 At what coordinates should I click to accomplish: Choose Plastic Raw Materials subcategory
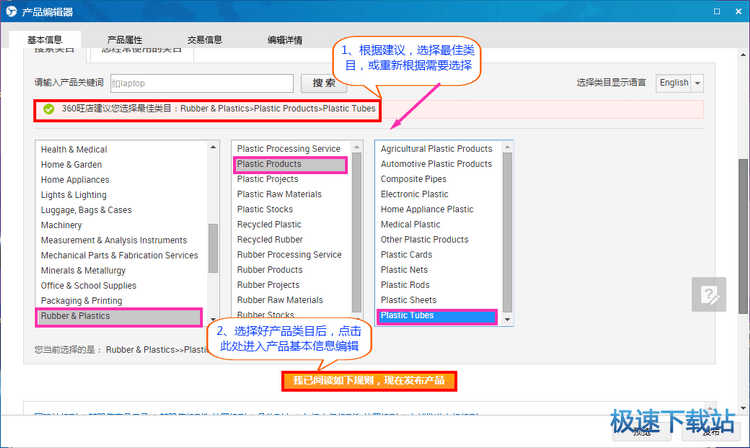[279, 194]
